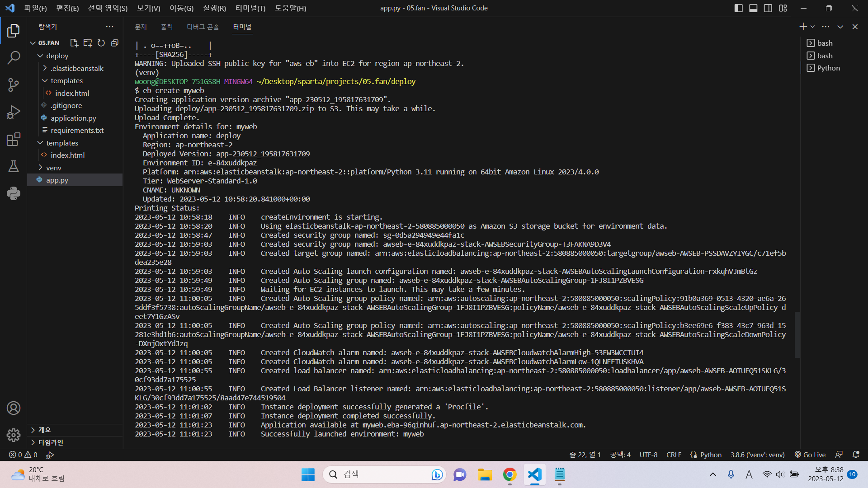Screen dimensions: 868x488
Task: Start Go Live server
Action: click(x=810, y=455)
